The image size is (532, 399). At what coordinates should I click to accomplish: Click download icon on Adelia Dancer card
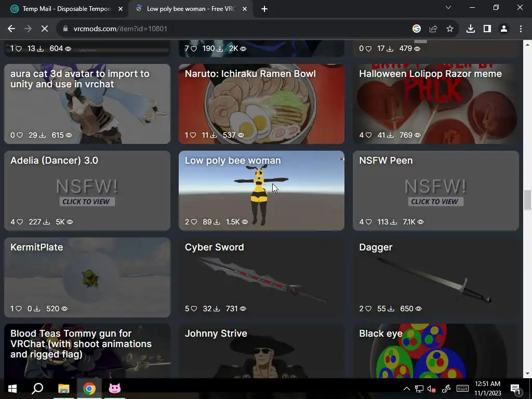[x=46, y=222]
